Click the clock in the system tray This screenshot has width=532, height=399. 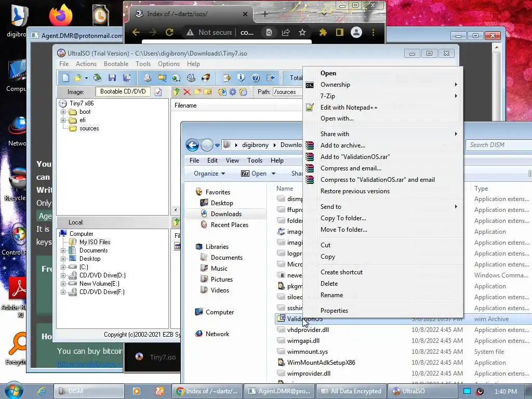pos(506,392)
